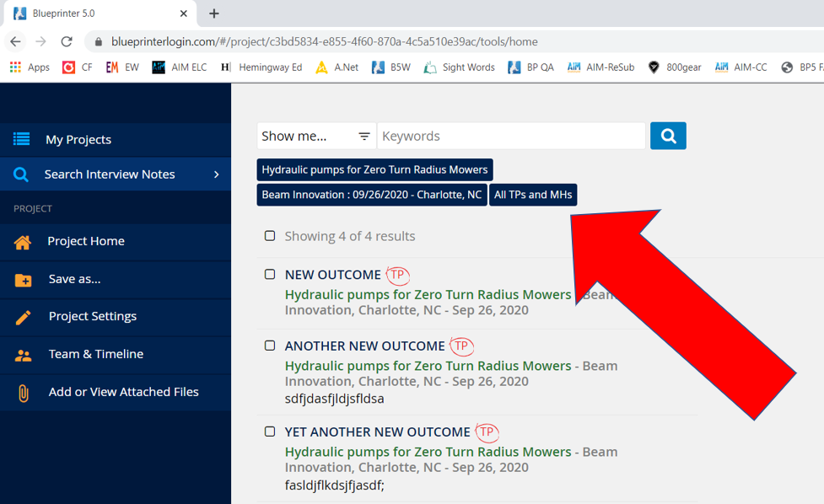Check the NEW OUTCOME result checkbox
This screenshot has height=504, width=824.
270,274
